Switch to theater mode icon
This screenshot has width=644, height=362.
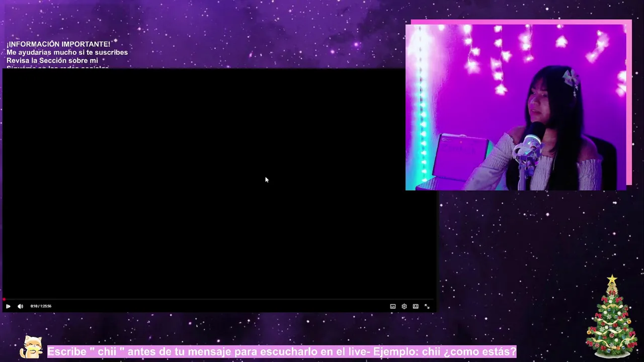click(x=416, y=306)
